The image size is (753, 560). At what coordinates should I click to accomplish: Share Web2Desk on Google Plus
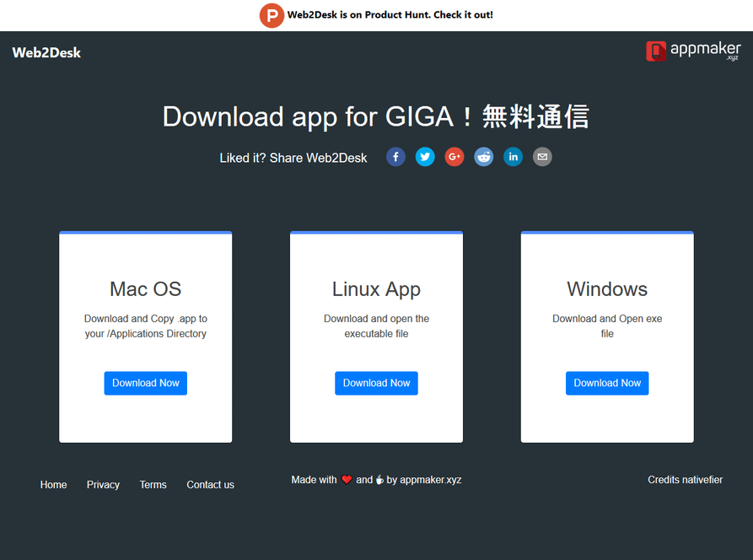pos(454,157)
